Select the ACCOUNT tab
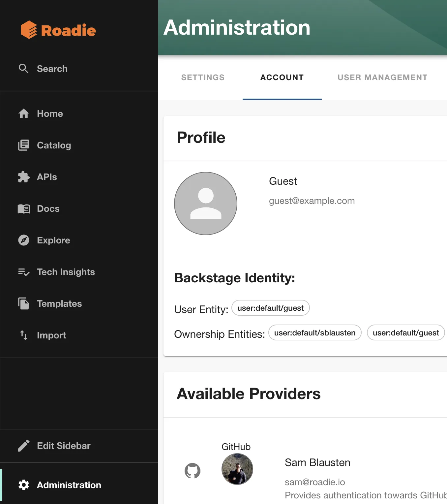 pyautogui.click(x=282, y=78)
